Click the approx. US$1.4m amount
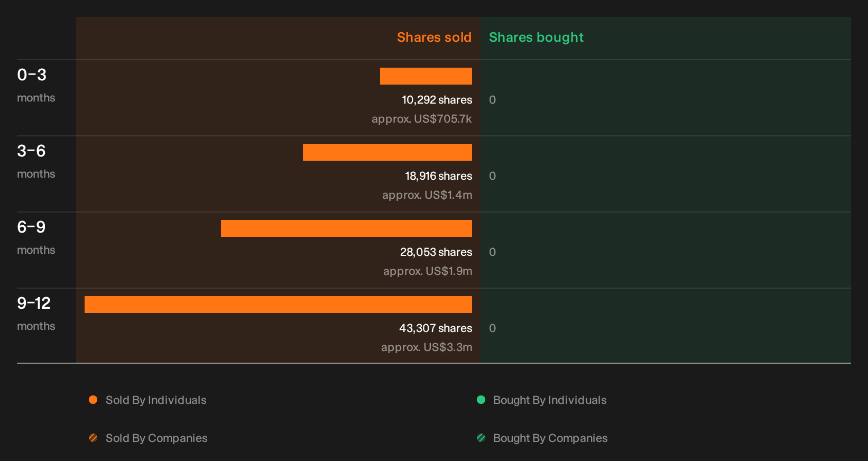 [427, 195]
